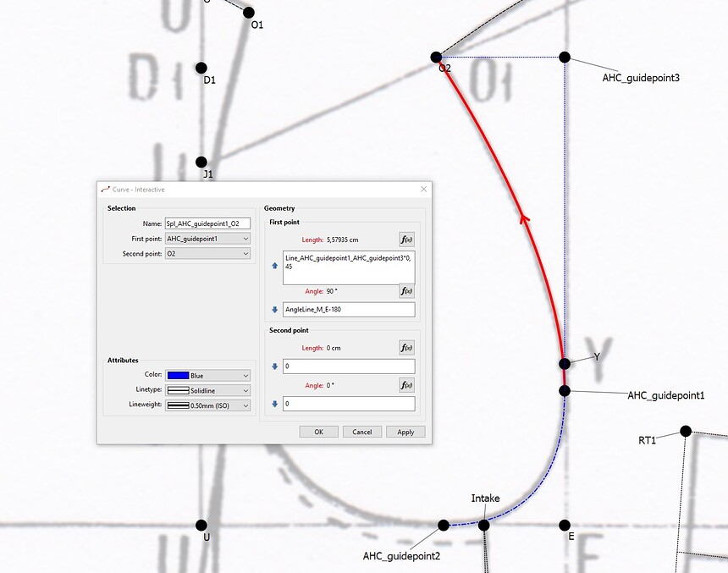Click the curve Name input field
728x573 pixels.
(207, 223)
